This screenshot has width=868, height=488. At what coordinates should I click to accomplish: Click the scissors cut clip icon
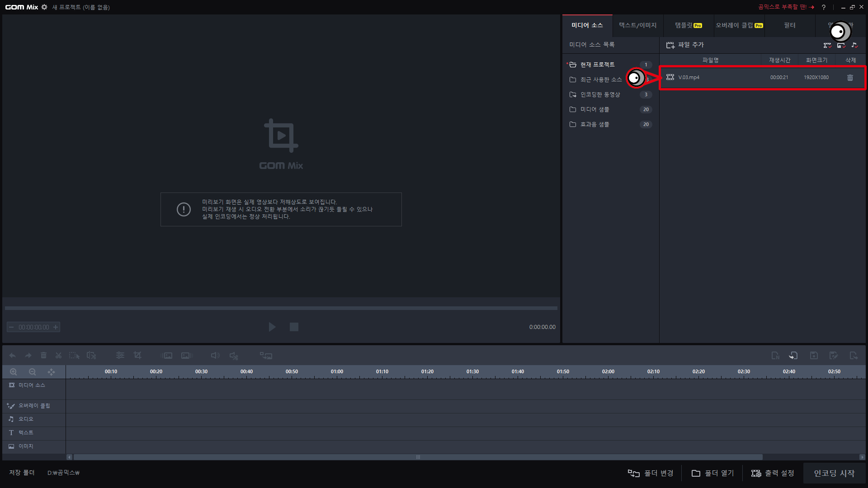[58, 356]
